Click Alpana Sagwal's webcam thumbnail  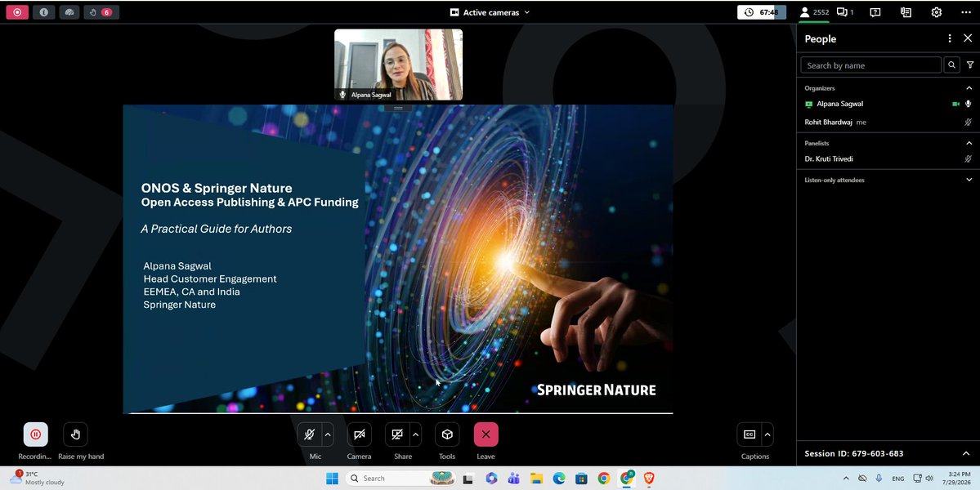[x=398, y=65]
